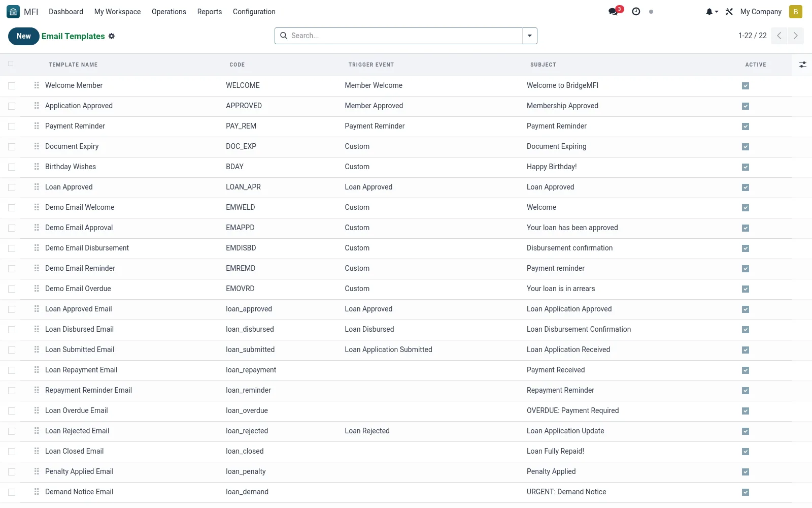Select the Demo Email Reminder row checkbox
This screenshot has width=812, height=508.
[12, 269]
